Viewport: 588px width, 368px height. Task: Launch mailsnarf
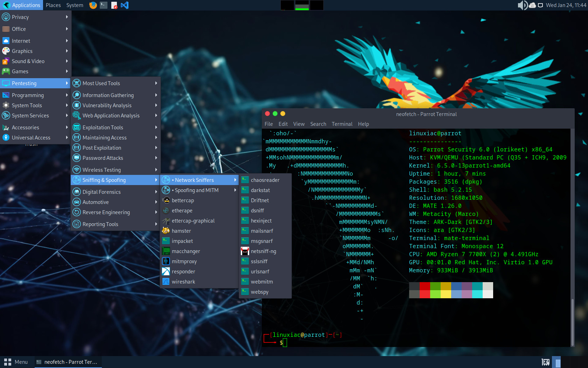[265, 231]
